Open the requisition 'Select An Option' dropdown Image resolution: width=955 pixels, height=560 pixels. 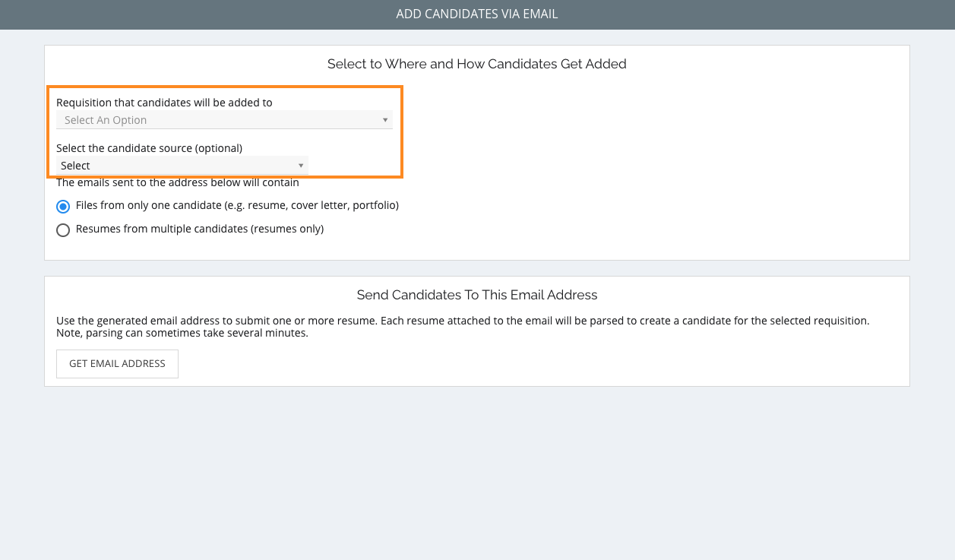224,120
